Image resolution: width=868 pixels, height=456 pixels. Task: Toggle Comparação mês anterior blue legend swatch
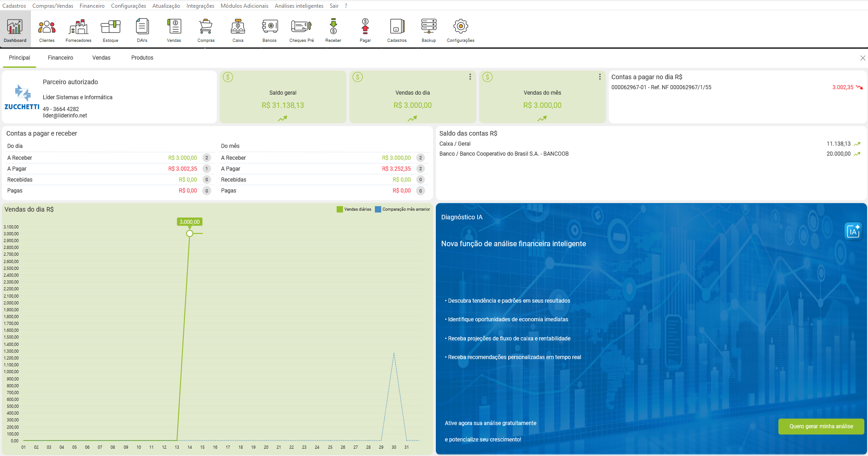coord(378,209)
